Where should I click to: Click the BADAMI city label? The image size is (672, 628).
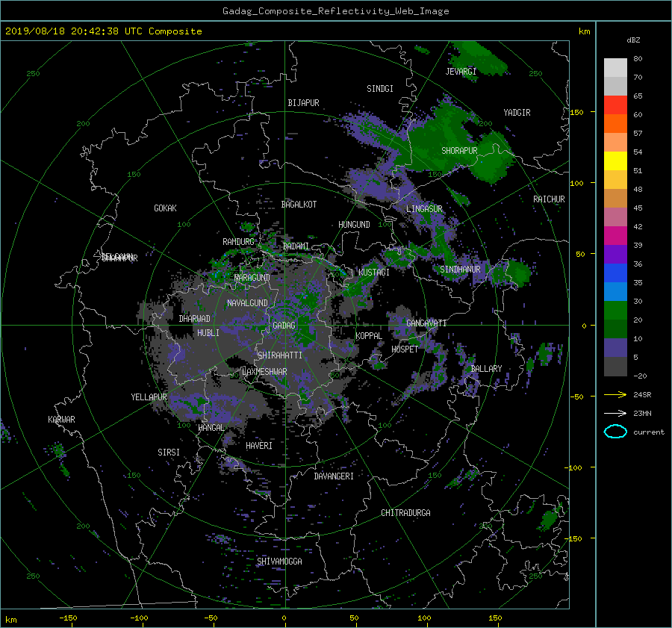click(x=296, y=246)
